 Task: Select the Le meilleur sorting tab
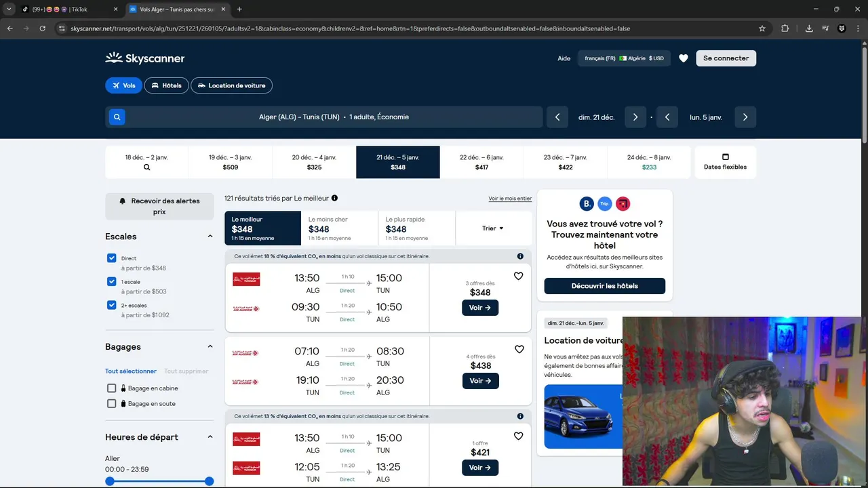coord(263,228)
